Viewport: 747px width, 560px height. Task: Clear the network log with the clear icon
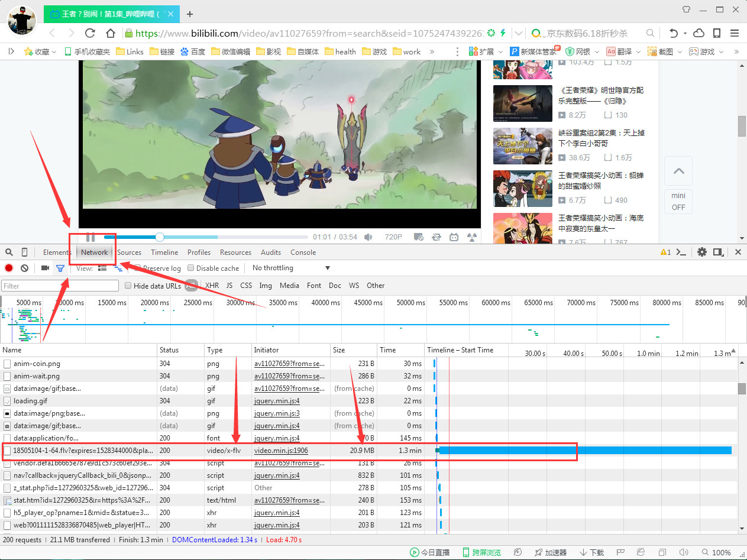coord(24,268)
